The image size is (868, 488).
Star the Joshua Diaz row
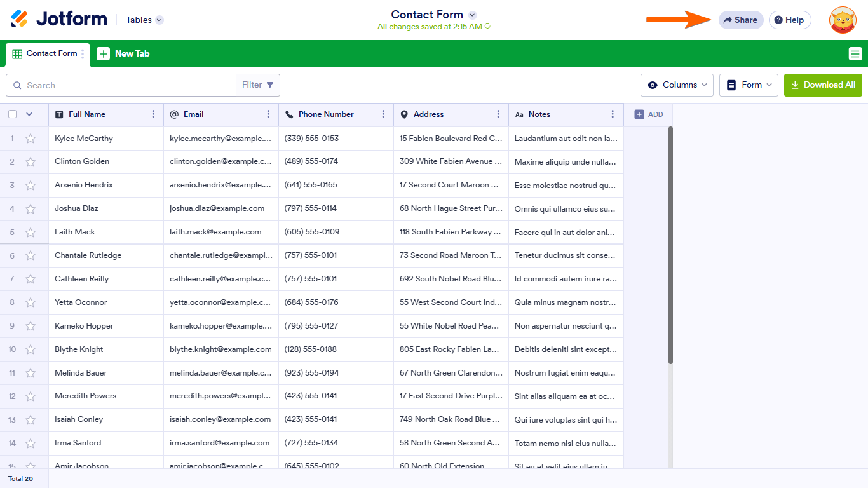[30, 209]
